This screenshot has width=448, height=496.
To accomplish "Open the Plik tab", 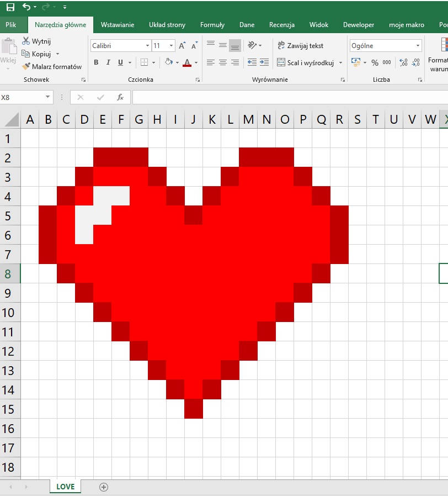I will 10,25.
